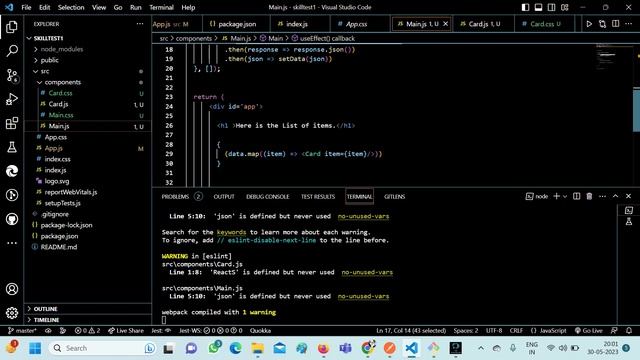The width and height of the screenshot is (640, 360).
Task: Click Live Share in status bar
Action: [126, 331]
